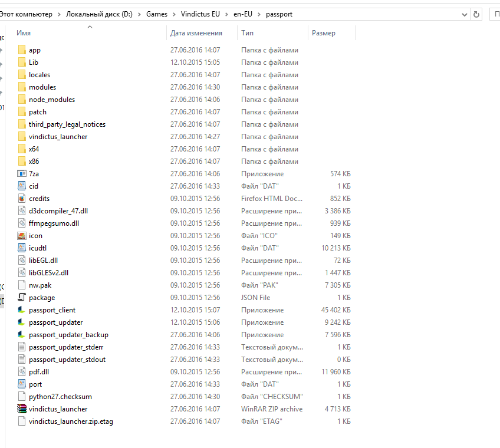Select the libEGL.dll file name

[x=44, y=261]
